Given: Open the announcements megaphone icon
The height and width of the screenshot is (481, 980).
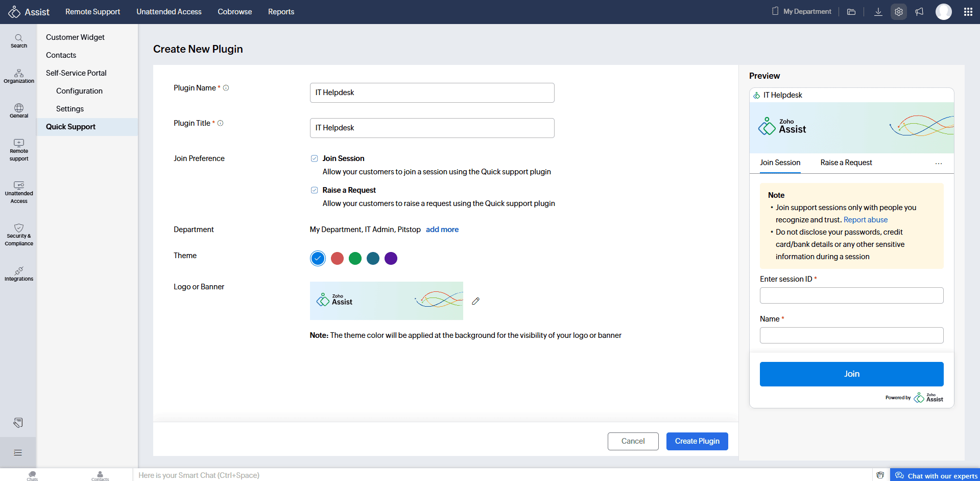Looking at the screenshot, I should pyautogui.click(x=919, y=12).
